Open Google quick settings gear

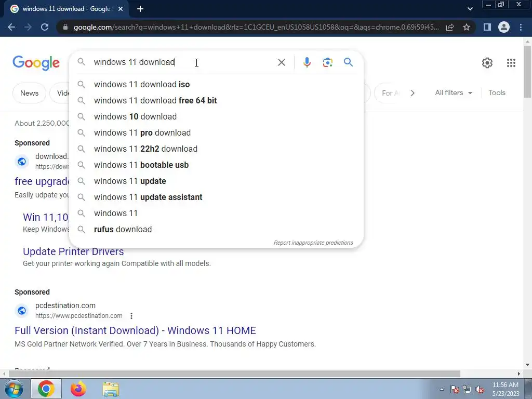click(487, 63)
